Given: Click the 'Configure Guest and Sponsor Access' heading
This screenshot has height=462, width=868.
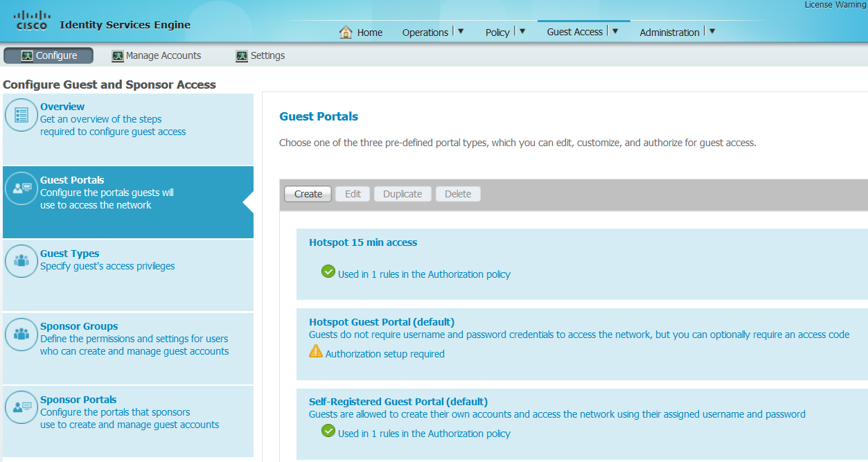Looking at the screenshot, I should coord(109,85).
